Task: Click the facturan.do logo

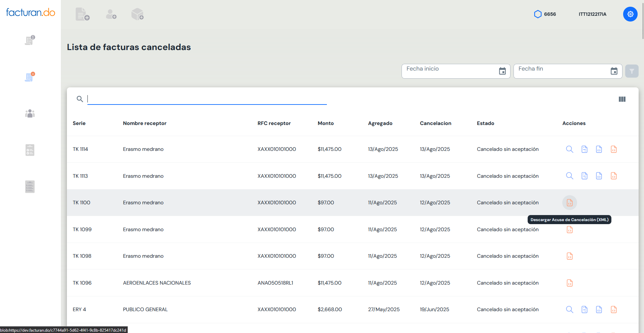Action: 31,12
